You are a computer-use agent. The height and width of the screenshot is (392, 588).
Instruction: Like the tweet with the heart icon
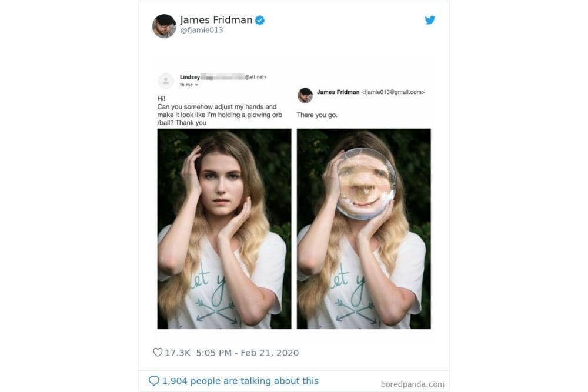point(158,353)
